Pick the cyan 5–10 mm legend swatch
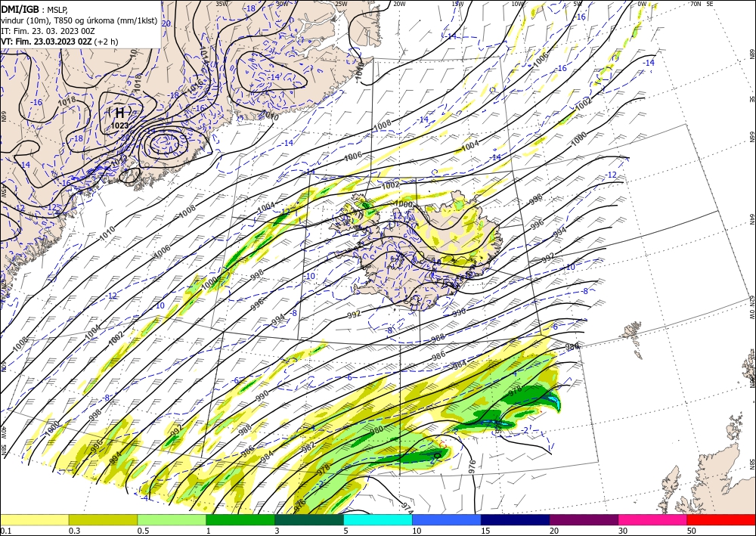Image resolution: width=756 pixels, height=536 pixels. [378, 519]
